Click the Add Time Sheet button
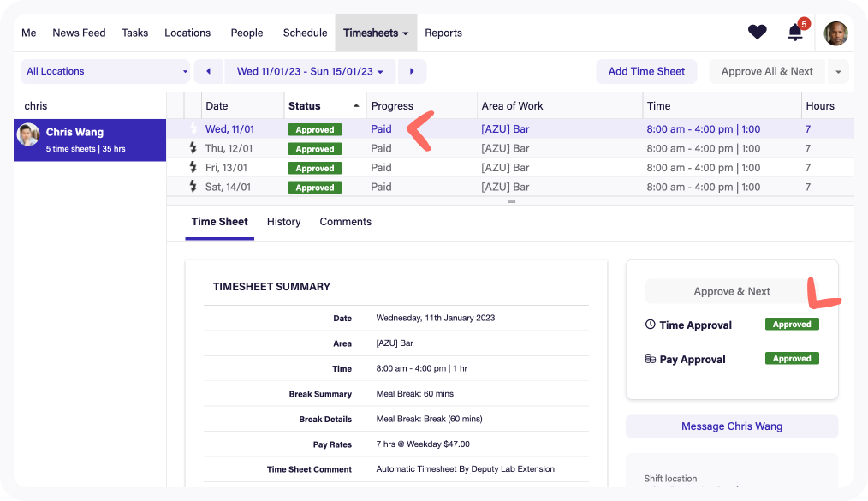The height and width of the screenshot is (501, 868). click(x=646, y=71)
